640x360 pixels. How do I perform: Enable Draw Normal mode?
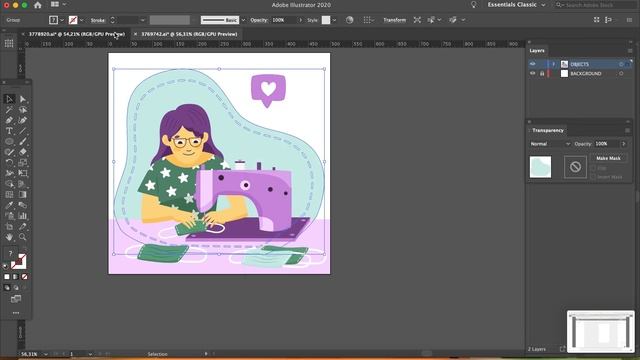[7, 288]
